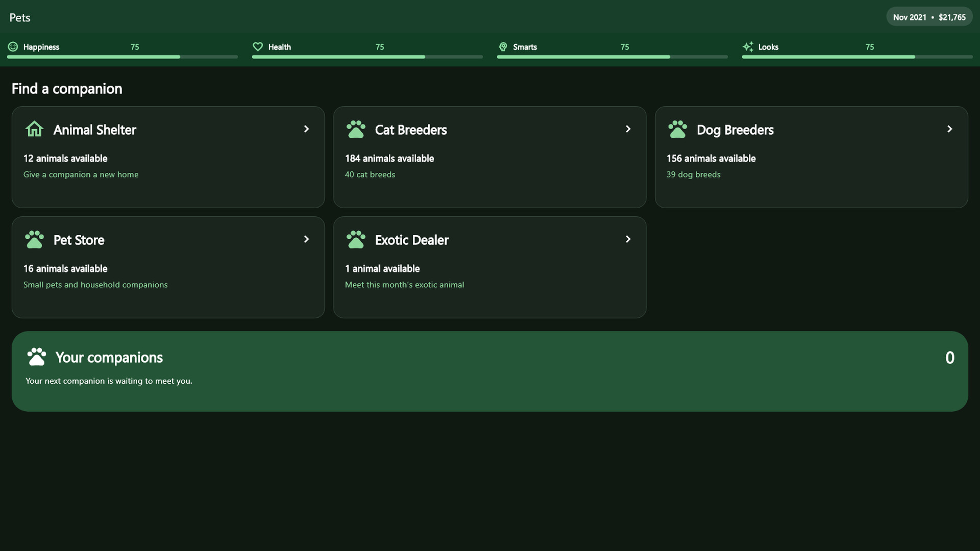Click the Nov 2021 balance badge
This screenshot has width=980, height=551.
coord(929,17)
